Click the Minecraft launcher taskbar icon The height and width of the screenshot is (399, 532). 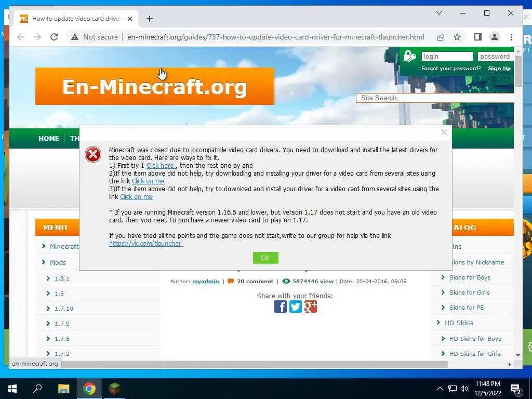click(115, 389)
